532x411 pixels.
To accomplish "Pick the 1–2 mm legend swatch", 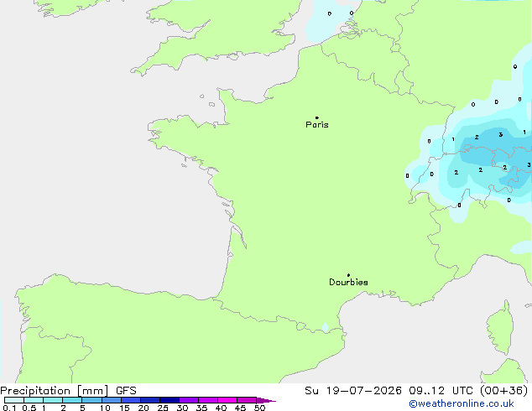I will (x=53, y=400).
